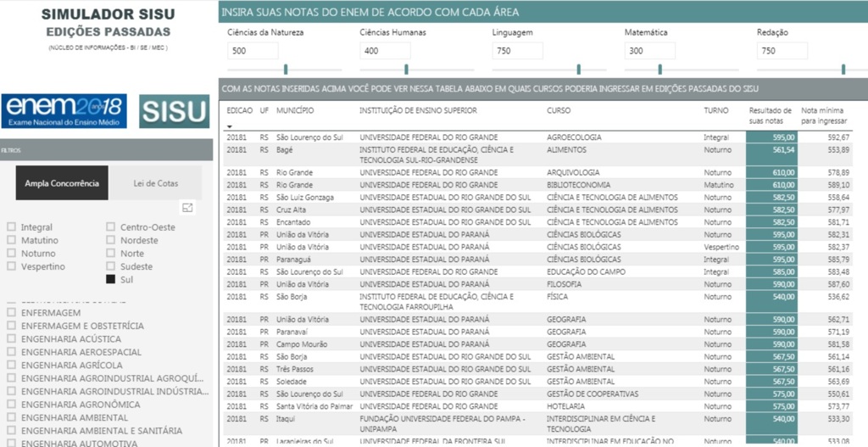
Task: Click the sort arrow under EDICAO
Action: [230, 127]
